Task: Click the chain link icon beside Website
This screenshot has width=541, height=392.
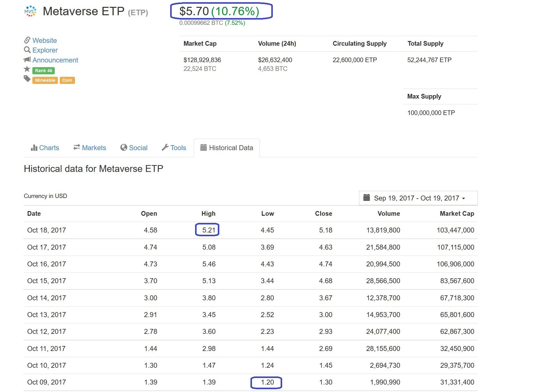Action: tap(27, 40)
